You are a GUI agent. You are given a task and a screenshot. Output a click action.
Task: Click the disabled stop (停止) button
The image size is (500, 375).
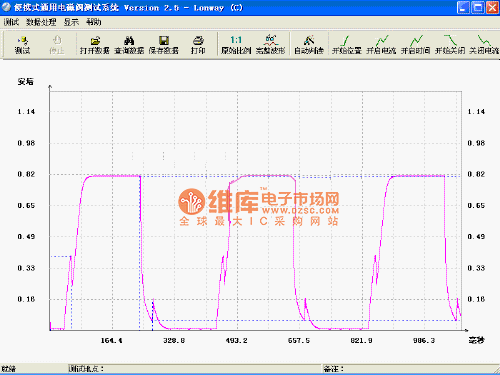point(57,45)
